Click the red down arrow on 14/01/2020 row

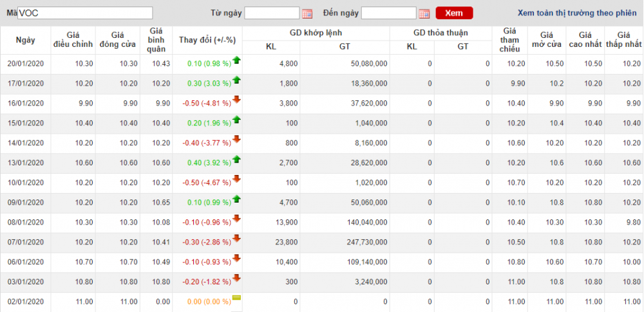[x=236, y=140]
